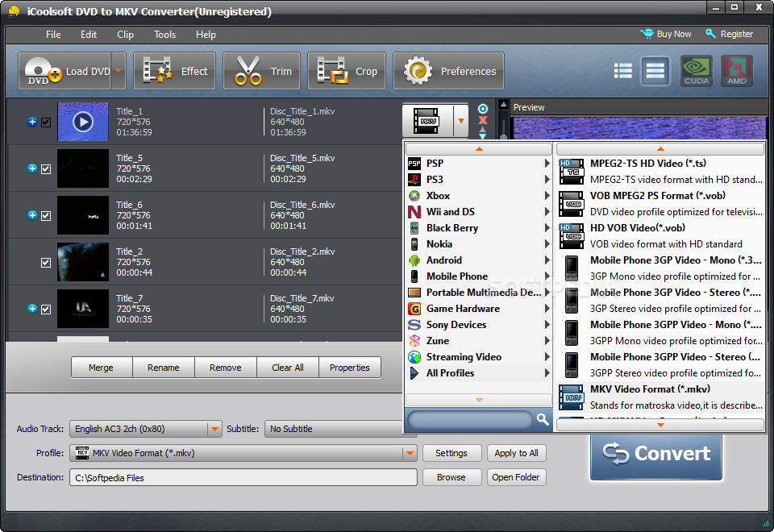Screen dimensions: 774x532
Task: Choose MPEG2-TS HD Video (*.ts) profile
Action: [x=660, y=171]
